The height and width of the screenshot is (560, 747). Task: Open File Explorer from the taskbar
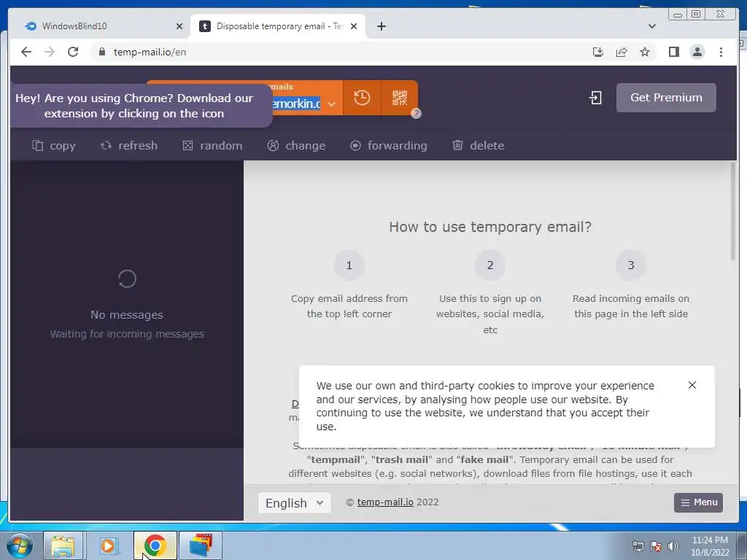click(63, 545)
